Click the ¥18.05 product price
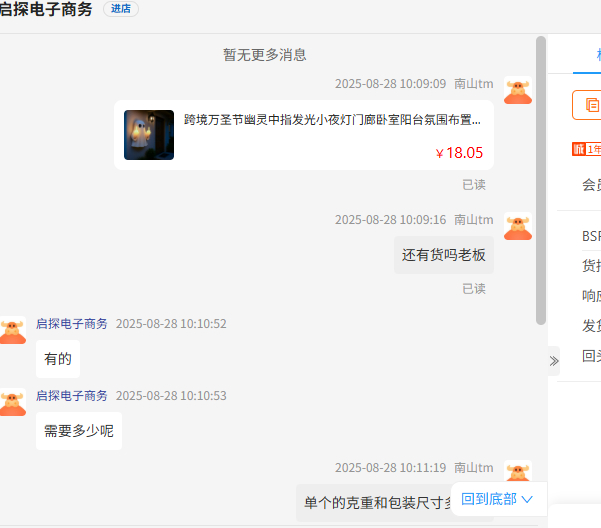This screenshot has height=528, width=601. click(459, 153)
